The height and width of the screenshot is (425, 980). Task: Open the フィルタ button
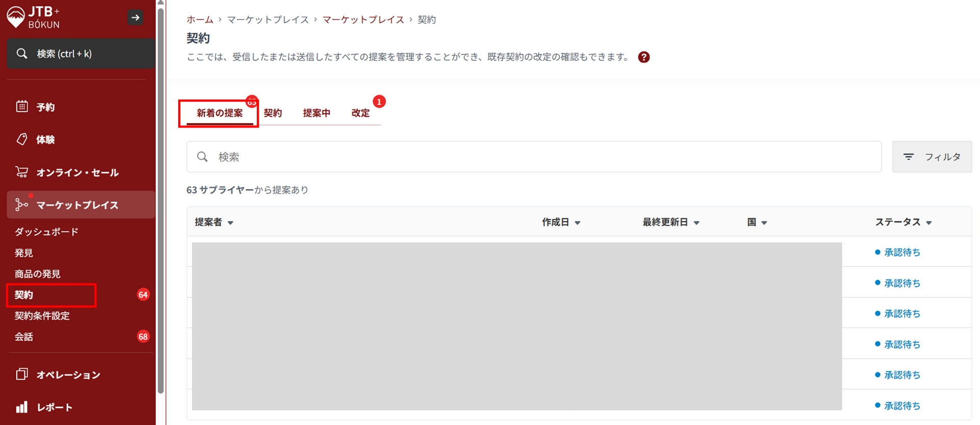(x=932, y=157)
